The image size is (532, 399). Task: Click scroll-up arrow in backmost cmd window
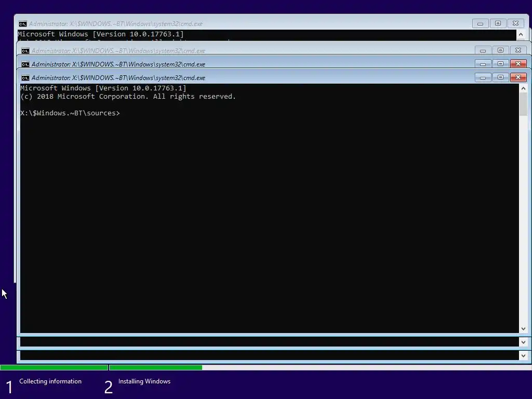(x=521, y=35)
